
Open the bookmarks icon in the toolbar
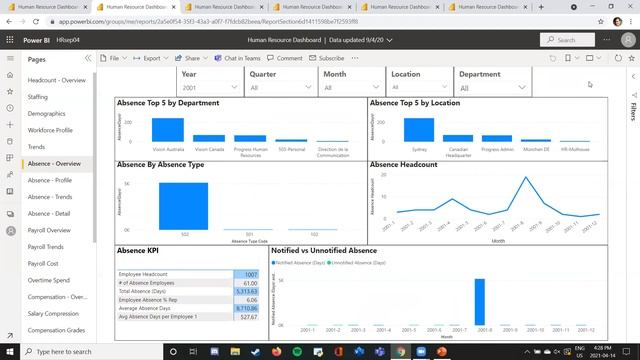point(568,58)
